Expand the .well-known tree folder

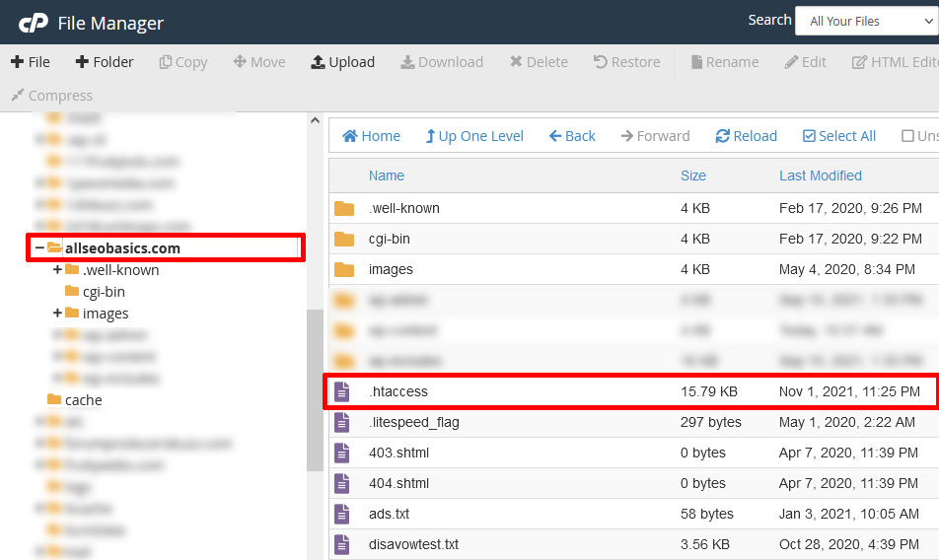57,270
